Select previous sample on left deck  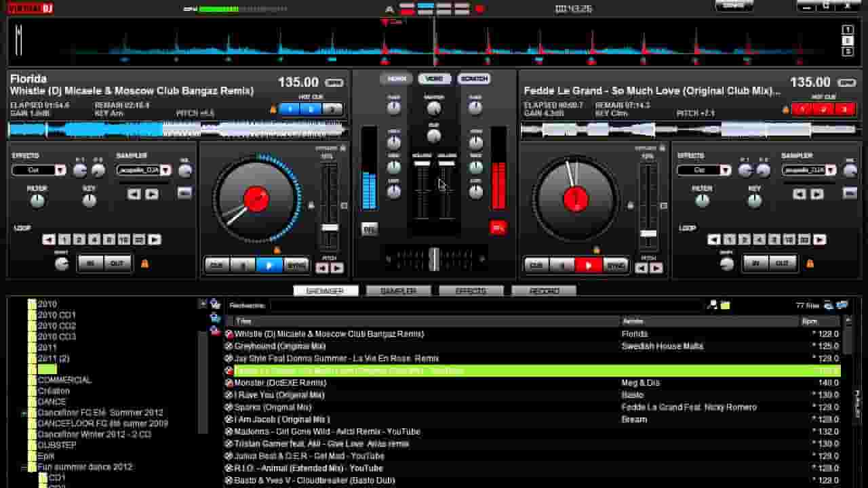(x=134, y=194)
